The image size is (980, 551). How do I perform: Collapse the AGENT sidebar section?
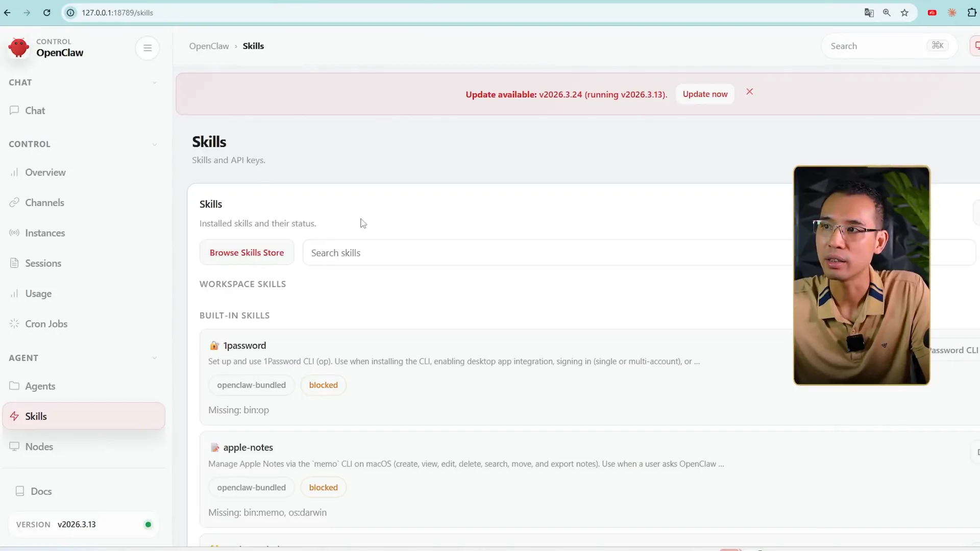click(x=154, y=358)
